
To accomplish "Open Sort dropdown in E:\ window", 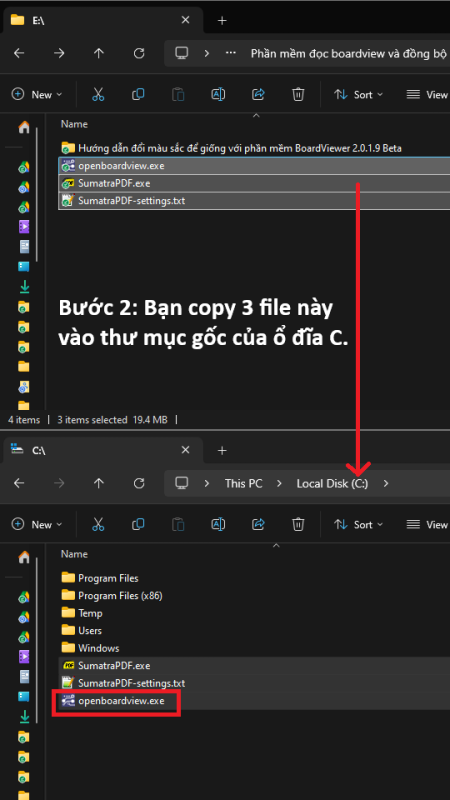I will (x=358, y=94).
